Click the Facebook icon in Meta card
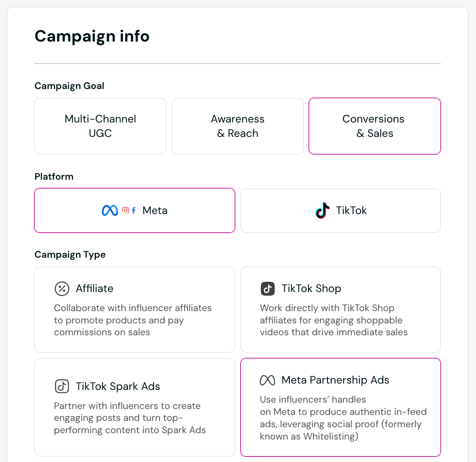476x462 pixels. pyautogui.click(x=134, y=210)
